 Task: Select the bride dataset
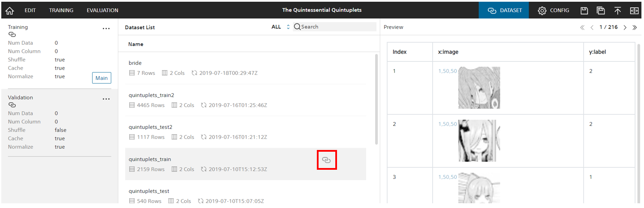pos(245,68)
